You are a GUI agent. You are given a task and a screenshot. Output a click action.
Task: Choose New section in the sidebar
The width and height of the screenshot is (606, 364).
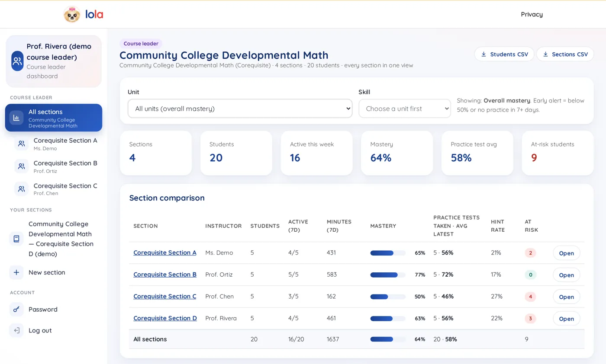point(54,272)
